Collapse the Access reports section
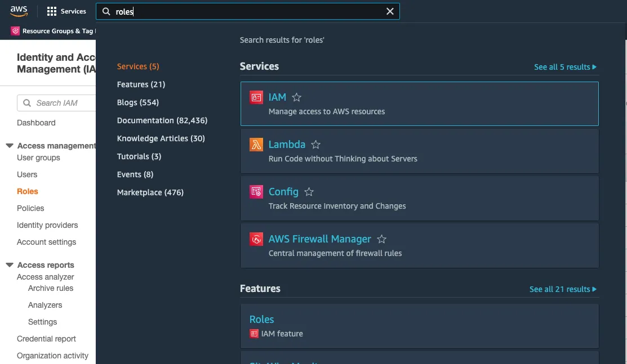The width and height of the screenshot is (627, 364). coord(10,265)
